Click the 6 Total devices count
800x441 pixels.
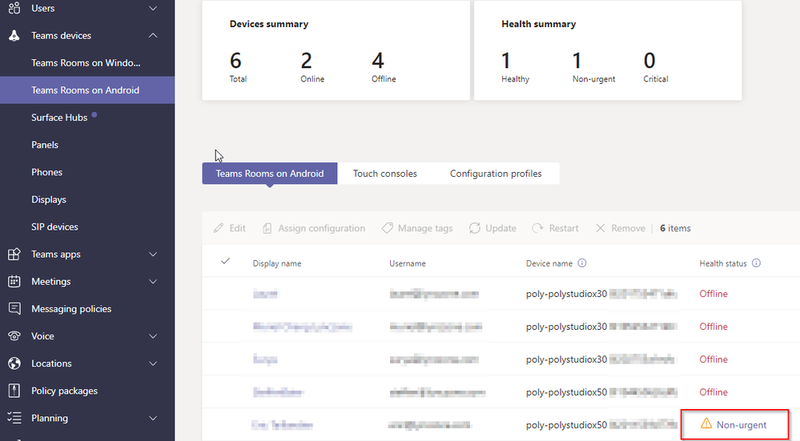235,61
